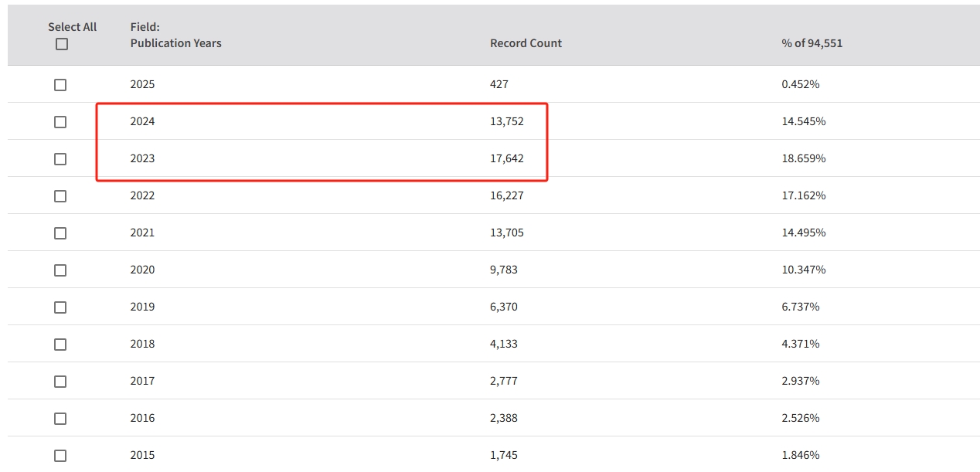Mark the 2022 publication year checkbox
The height and width of the screenshot is (472, 980).
60,196
